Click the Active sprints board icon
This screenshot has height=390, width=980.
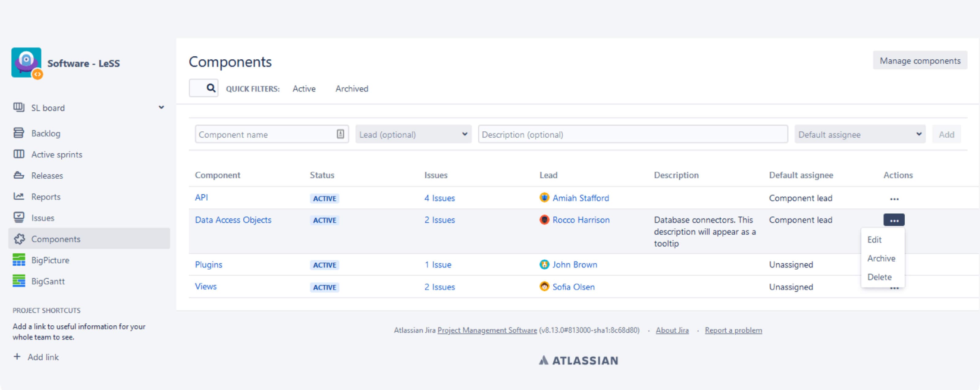[x=19, y=154]
